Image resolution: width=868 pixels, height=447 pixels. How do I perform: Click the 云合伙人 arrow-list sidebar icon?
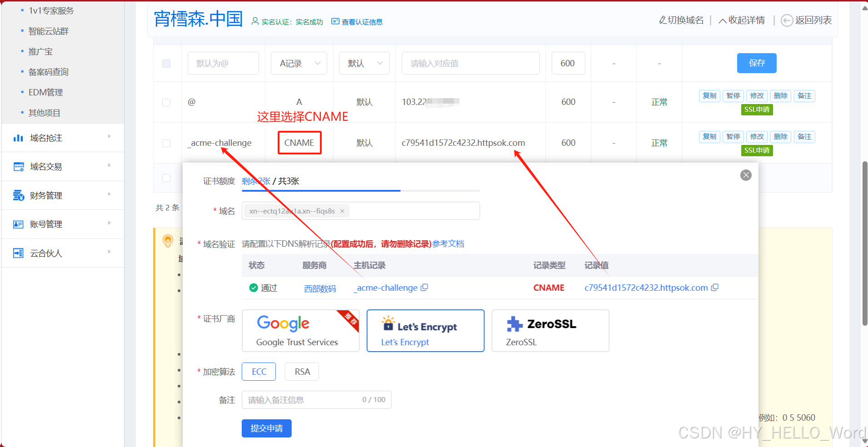(x=18, y=253)
